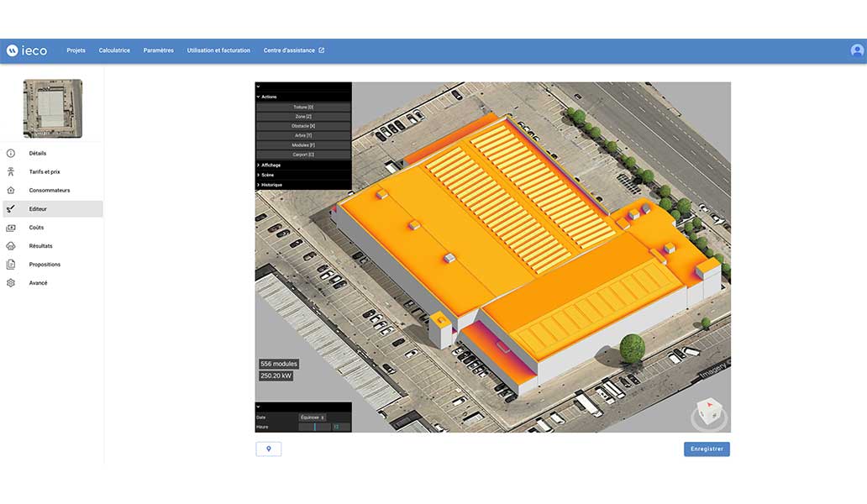867x504 pixels.
Task: Collapse the Actions section
Action: click(259, 97)
